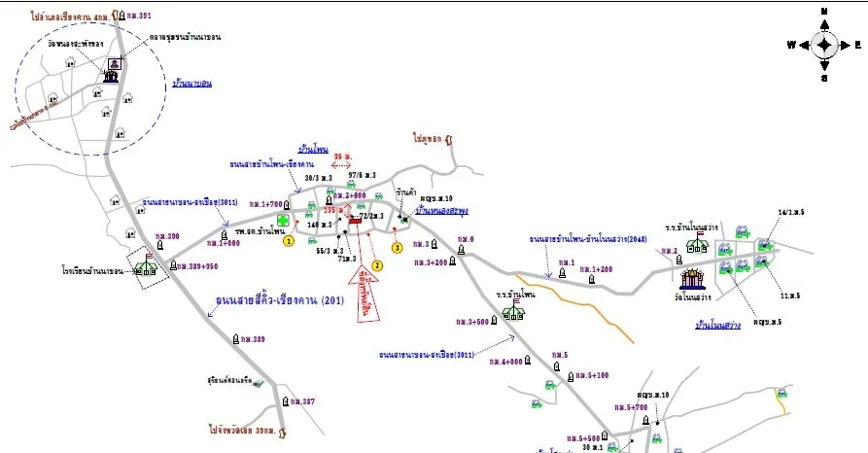Click the ร้านค้า shop label
The height and width of the screenshot is (453, 868).
tap(406, 192)
